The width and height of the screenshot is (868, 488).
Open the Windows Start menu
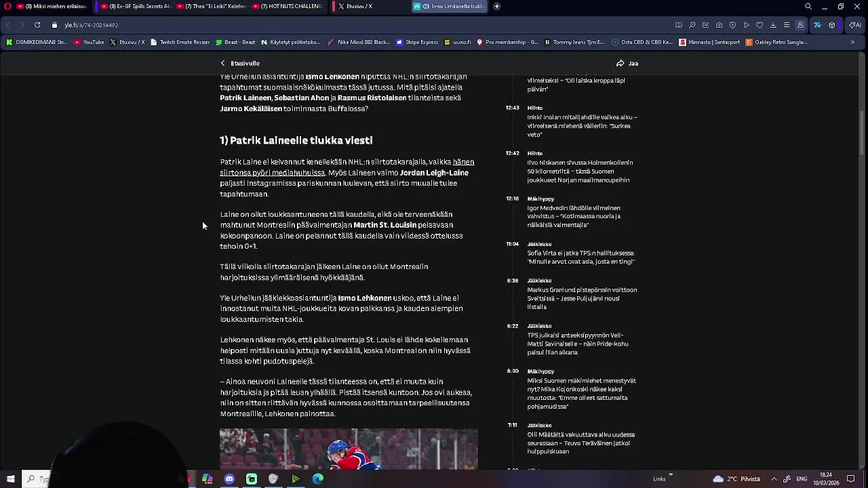10,479
